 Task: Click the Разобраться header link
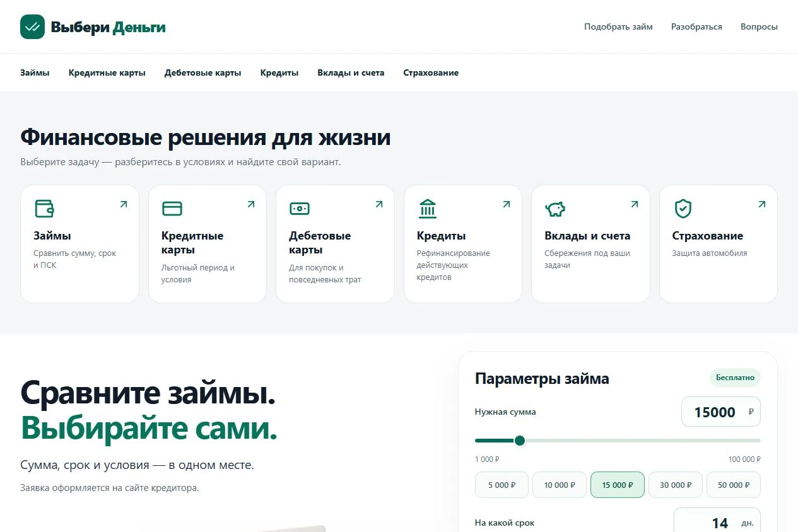(x=696, y=26)
